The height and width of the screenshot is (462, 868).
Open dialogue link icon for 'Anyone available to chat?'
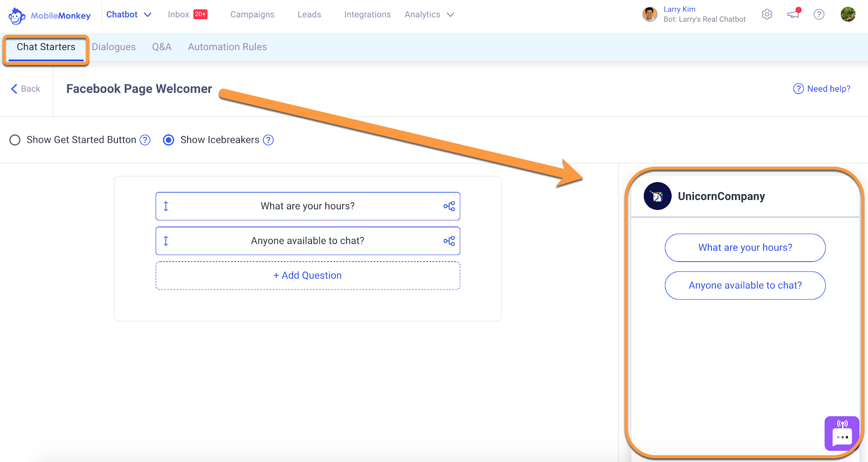click(449, 241)
